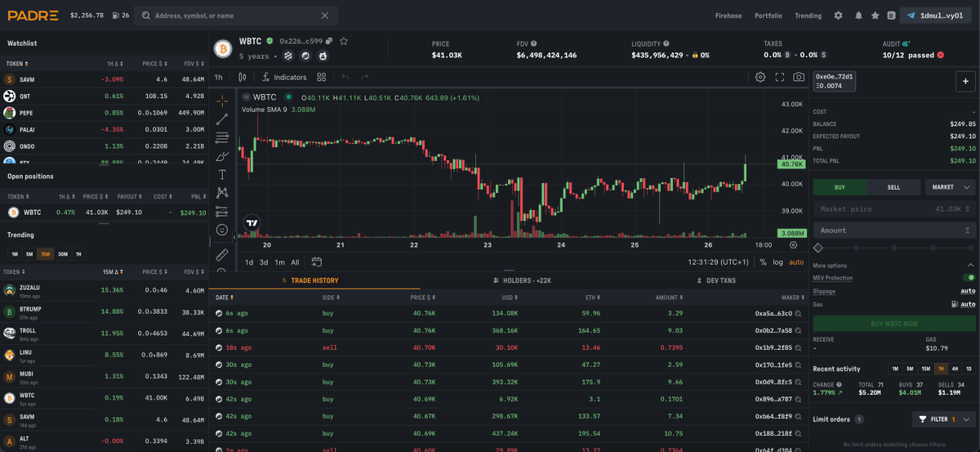This screenshot has height=452, width=980.
Task: Toggle chart fullscreen mode
Action: [780, 77]
